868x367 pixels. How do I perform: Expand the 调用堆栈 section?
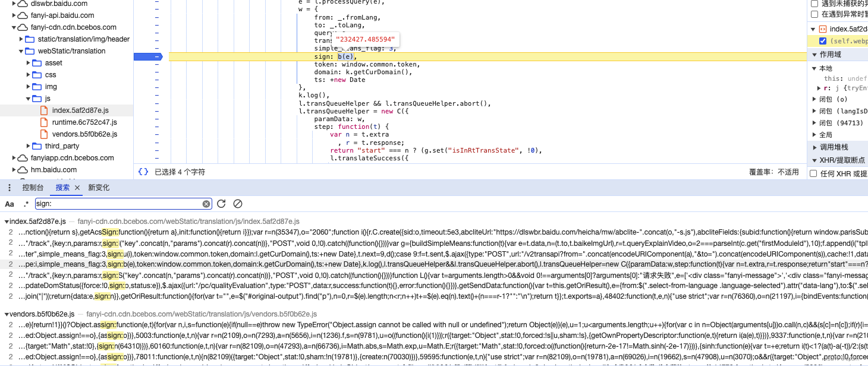point(813,147)
